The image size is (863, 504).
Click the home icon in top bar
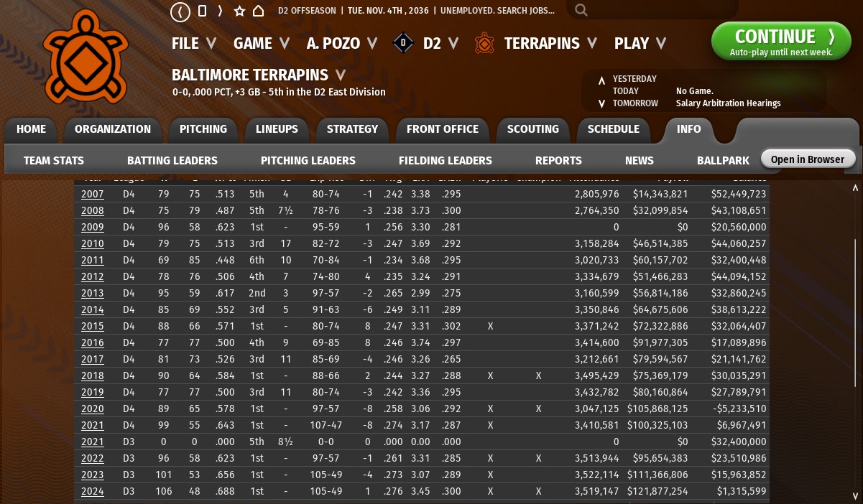(x=259, y=11)
